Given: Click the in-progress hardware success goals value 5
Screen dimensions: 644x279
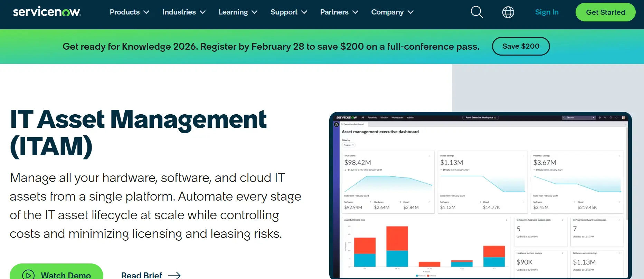Looking at the screenshot, I should coord(519,229).
